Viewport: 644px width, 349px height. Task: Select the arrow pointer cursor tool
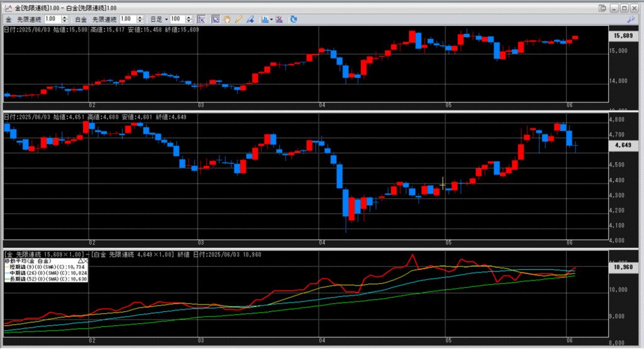pyautogui.click(x=215, y=19)
